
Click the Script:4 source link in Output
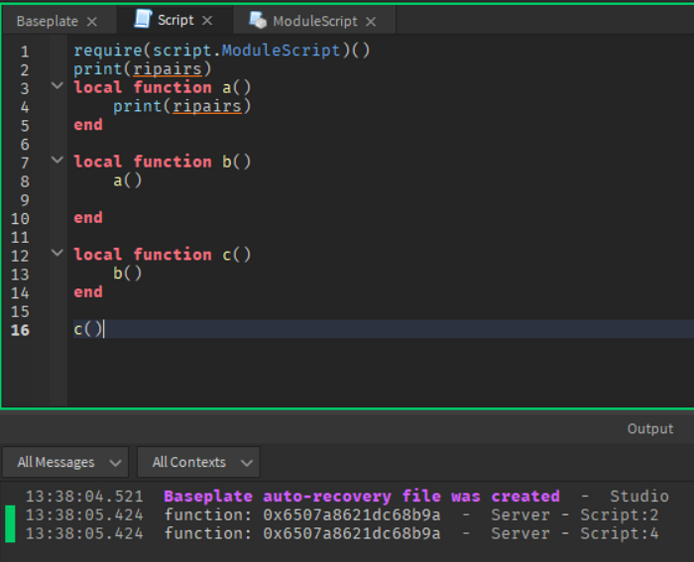pyautogui.click(x=619, y=534)
